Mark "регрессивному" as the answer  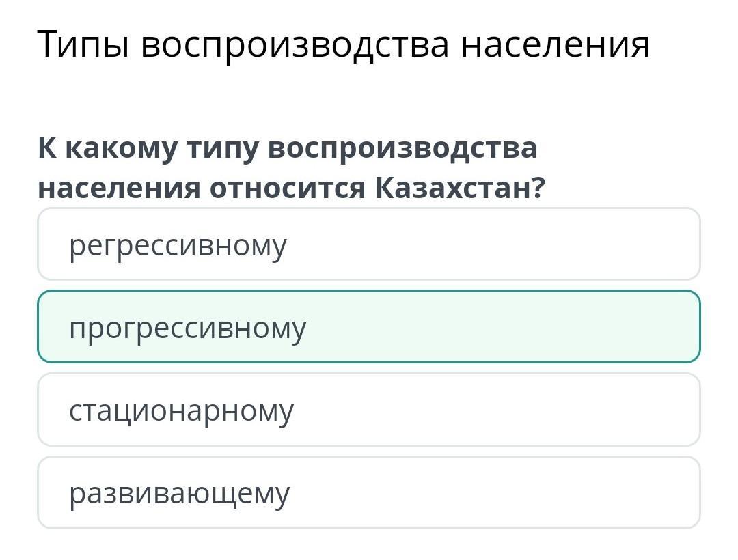369,244
